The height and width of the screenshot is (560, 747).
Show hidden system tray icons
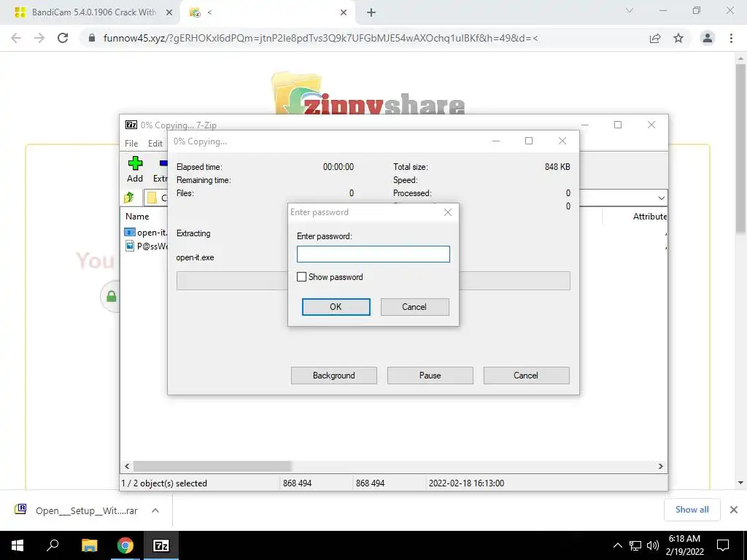(617, 545)
